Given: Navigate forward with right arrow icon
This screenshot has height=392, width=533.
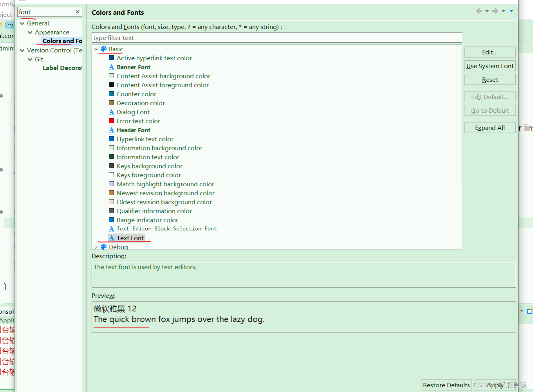Looking at the screenshot, I should tap(495, 11).
